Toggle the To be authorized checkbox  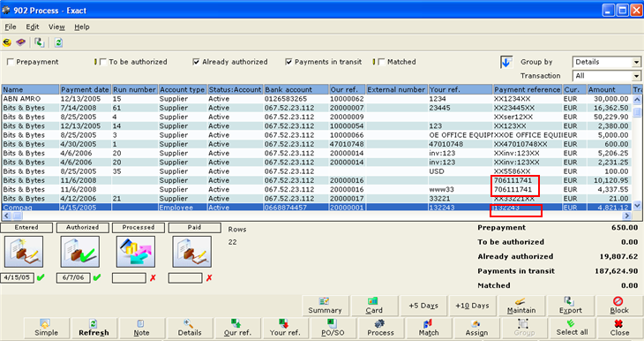103,62
